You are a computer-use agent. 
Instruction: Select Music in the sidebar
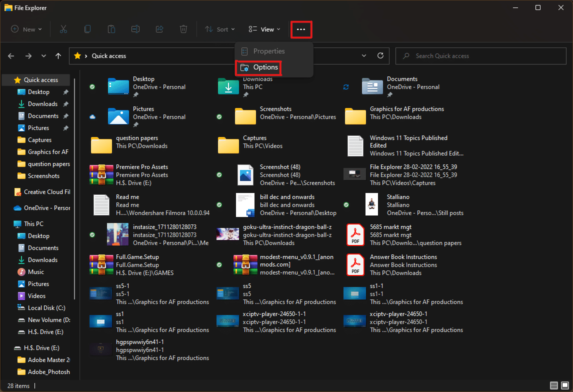point(36,272)
